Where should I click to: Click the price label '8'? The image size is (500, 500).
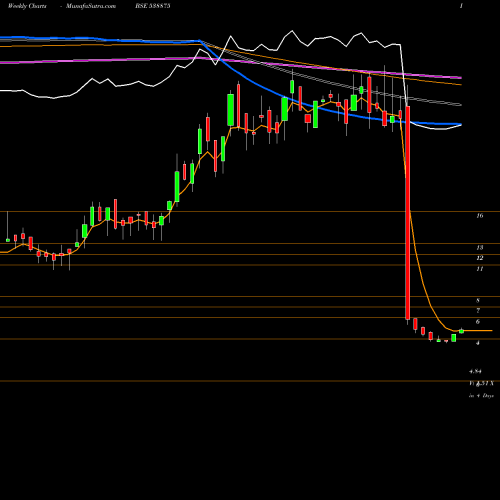click(x=478, y=300)
